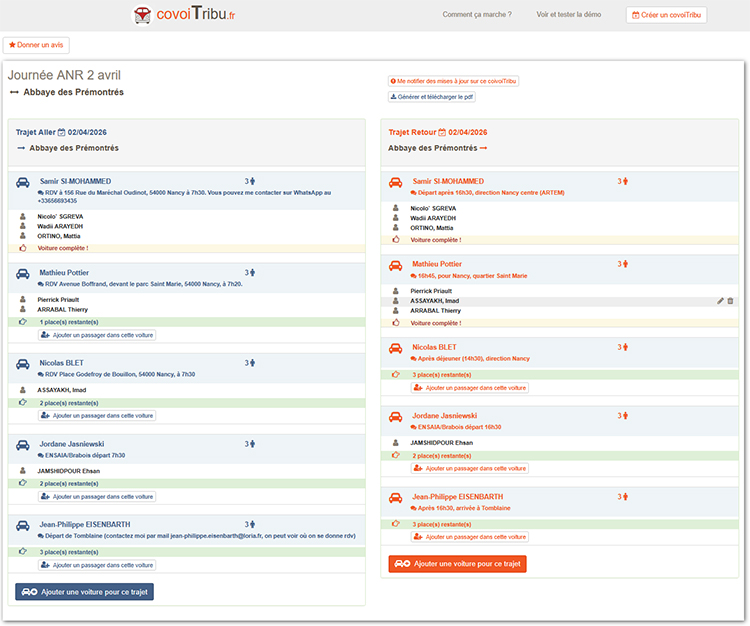
Task: Click the 'Donner un avis' button
Action: click(36, 46)
